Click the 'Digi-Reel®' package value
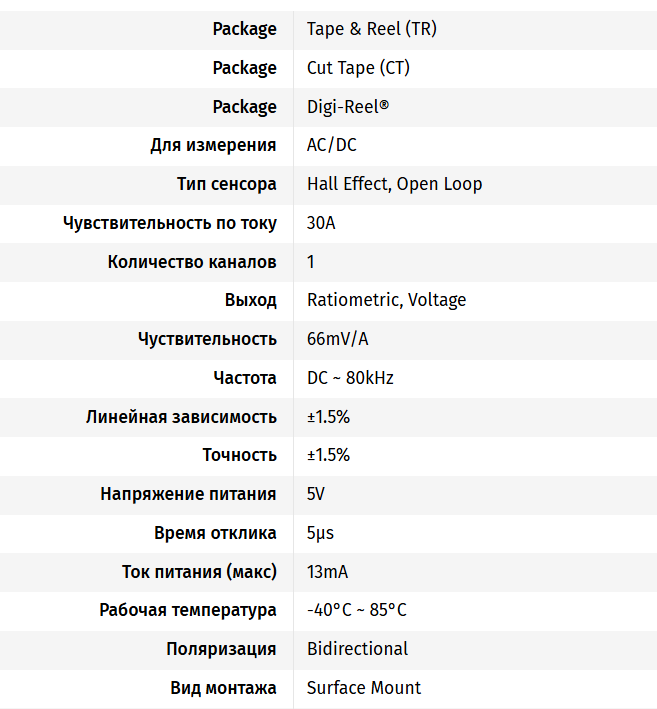Image resolution: width=657 pixels, height=709 pixels. click(348, 107)
